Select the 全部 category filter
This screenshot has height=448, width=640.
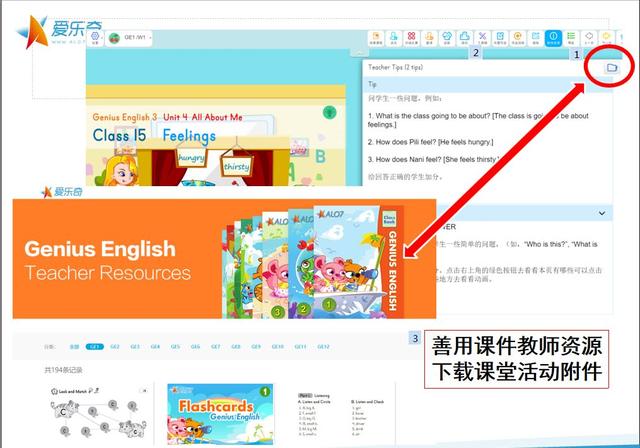click(74, 346)
